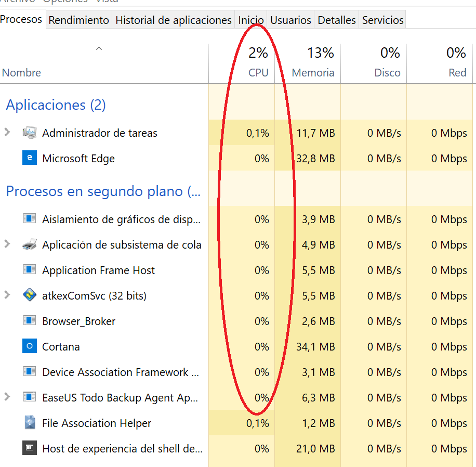The image size is (476, 467).
Task: Switch to the Rendimiento tab
Action: click(x=78, y=20)
